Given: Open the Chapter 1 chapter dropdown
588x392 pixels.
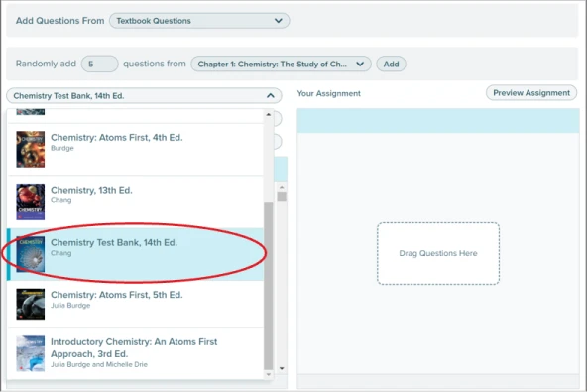Looking at the screenshot, I should click(x=281, y=64).
